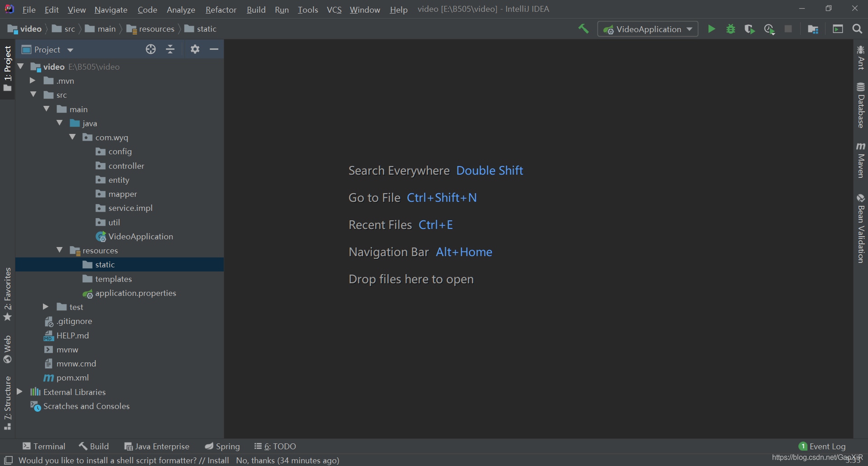The image size is (868, 466).
Task: Click resources breadcrumb in navigation bar
Action: pos(151,29)
